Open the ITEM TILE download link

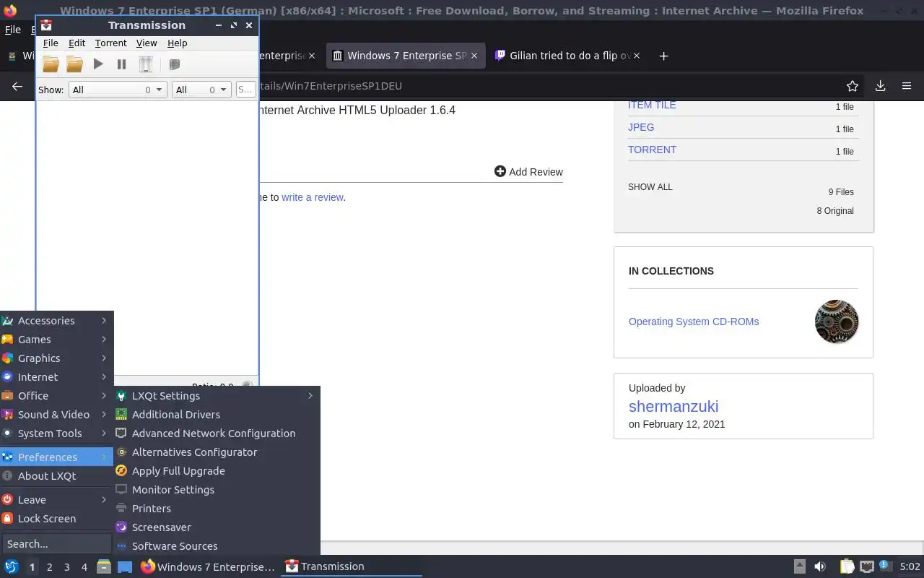coord(652,105)
